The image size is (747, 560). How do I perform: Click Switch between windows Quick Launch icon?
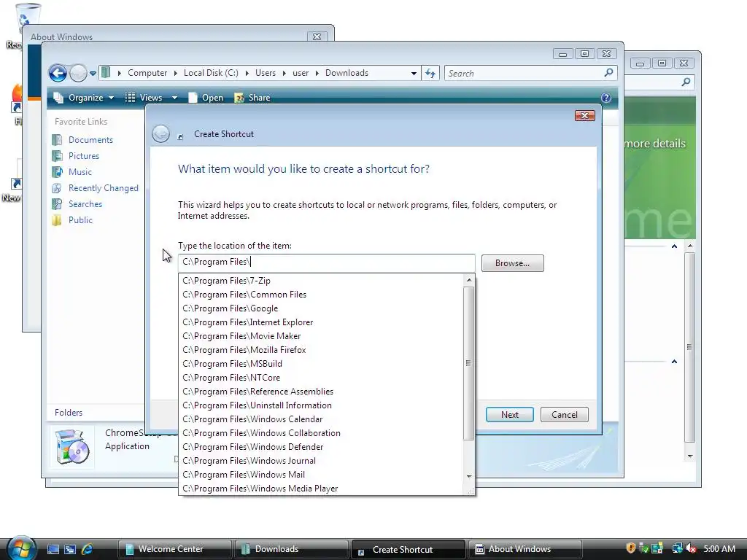click(x=70, y=549)
